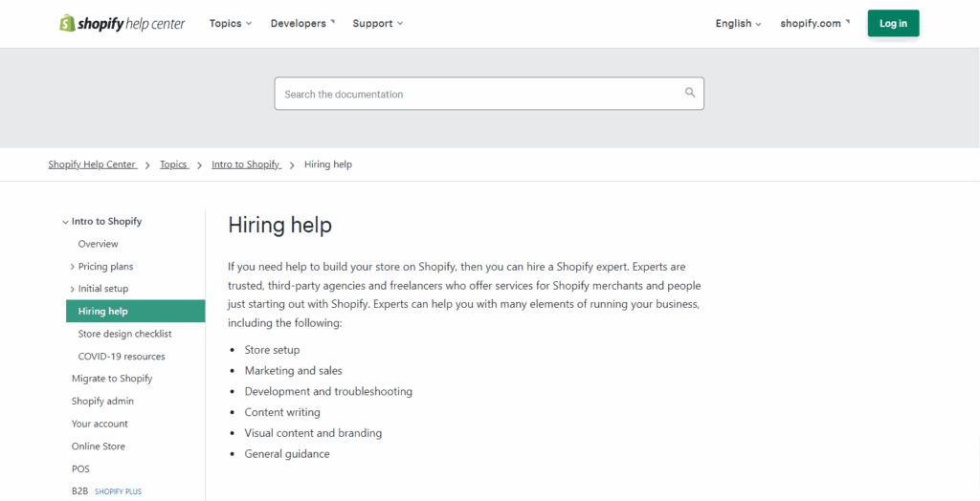Click the Marketing and sales list item
Image resolution: width=980 pixels, height=501 pixels.
click(x=293, y=370)
